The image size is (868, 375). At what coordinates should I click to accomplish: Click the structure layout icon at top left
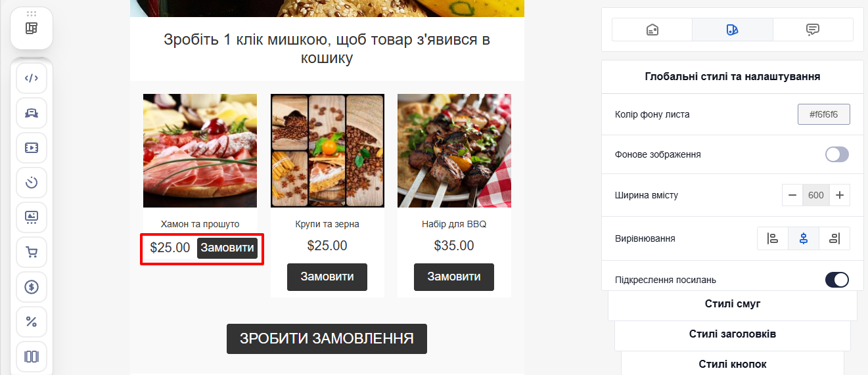[x=32, y=28]
